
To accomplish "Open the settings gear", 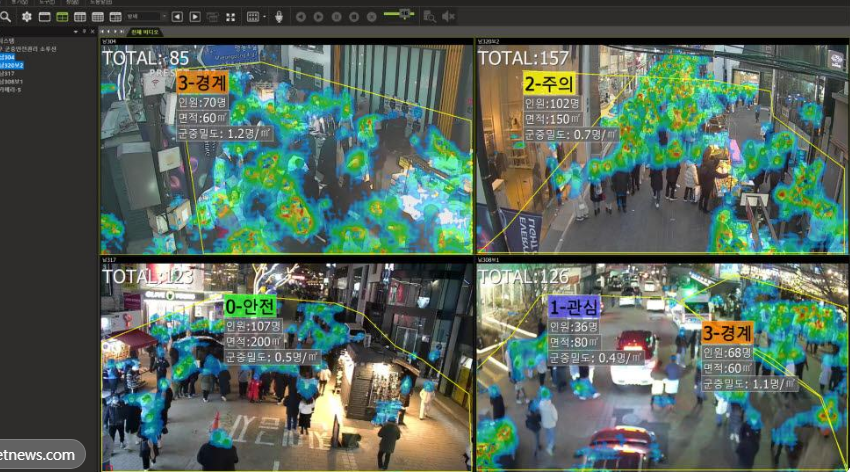I will coord(26,17).
